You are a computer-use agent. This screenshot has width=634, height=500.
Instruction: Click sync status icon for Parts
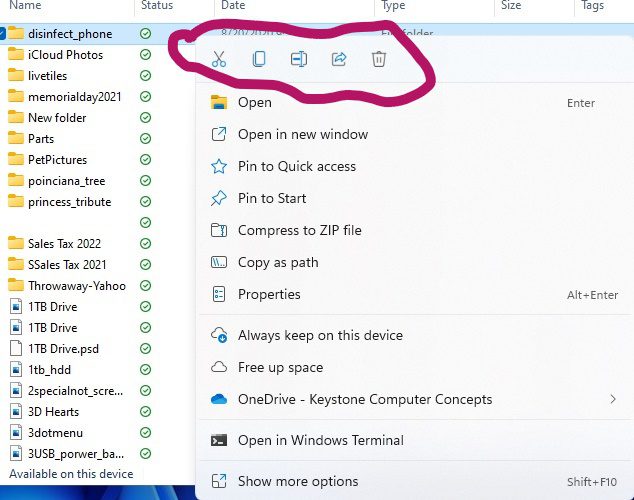pos(146,139)
